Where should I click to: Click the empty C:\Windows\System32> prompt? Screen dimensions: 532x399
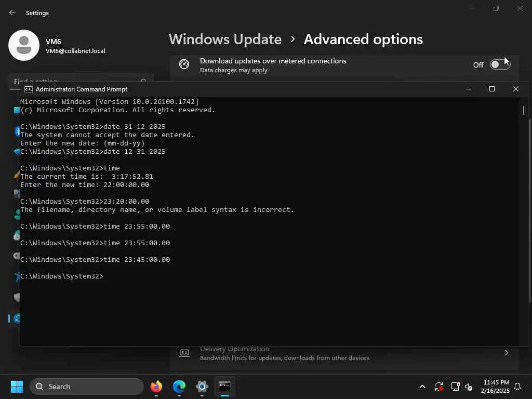[x=62, y=276]
